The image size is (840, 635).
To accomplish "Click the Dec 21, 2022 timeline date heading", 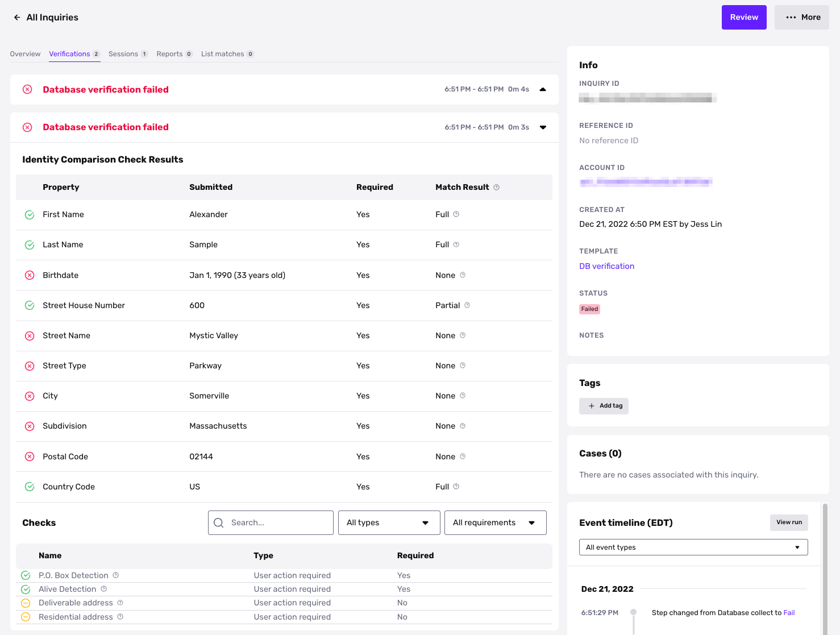I will [x=607, y=589].
